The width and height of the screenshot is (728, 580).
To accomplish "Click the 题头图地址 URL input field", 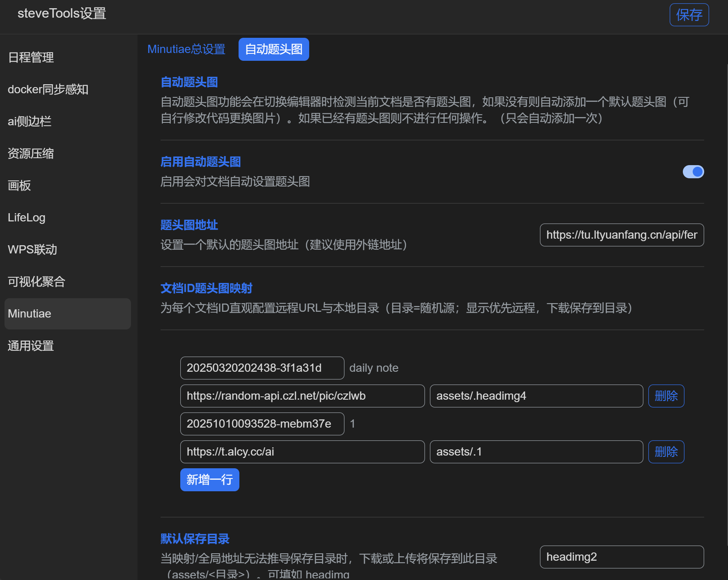I will (x=621, y=235).
